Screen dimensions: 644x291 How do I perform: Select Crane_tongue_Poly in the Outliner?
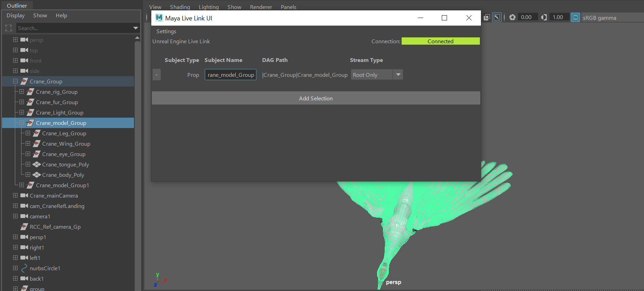65,164
